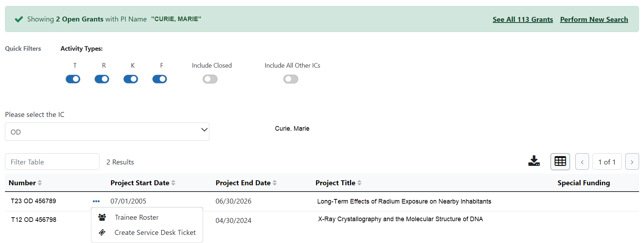Image resolution: width=644 pixels, height=243 pixels.
Task: Enable the Include Closed switch
Action: pyautogui.click(x=210, y=79)
